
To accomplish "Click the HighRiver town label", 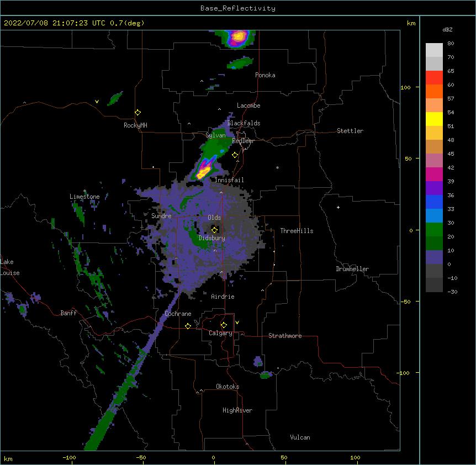I will (237, 410).
